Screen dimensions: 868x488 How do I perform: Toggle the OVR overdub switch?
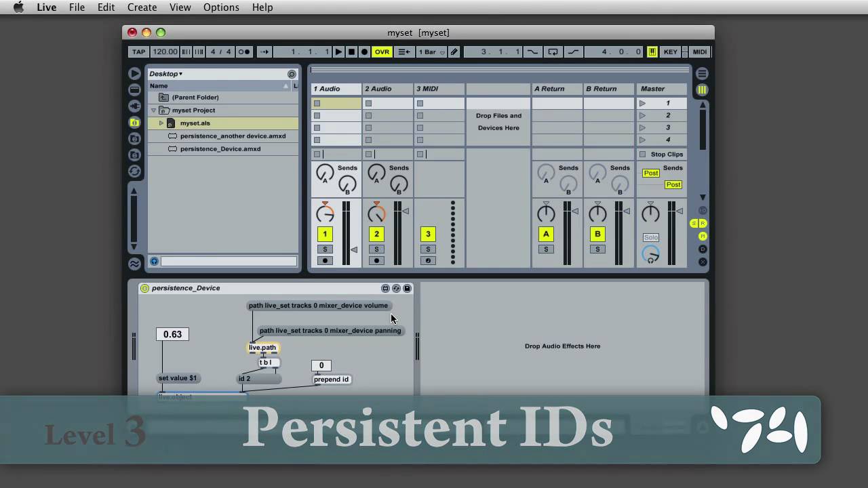coord(382,52)
